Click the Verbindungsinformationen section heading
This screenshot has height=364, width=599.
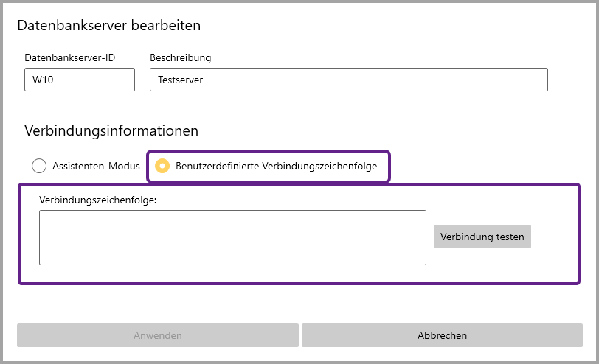pos(111,131)
